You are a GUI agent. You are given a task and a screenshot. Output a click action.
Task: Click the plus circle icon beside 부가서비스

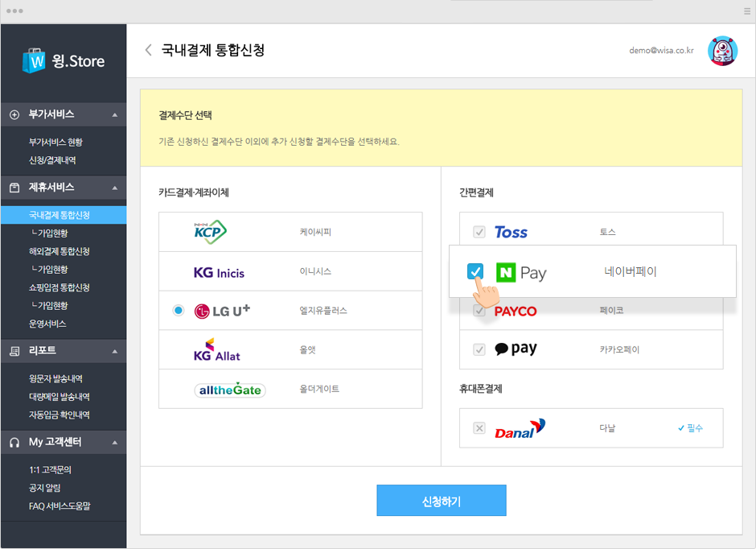(14, 115)
